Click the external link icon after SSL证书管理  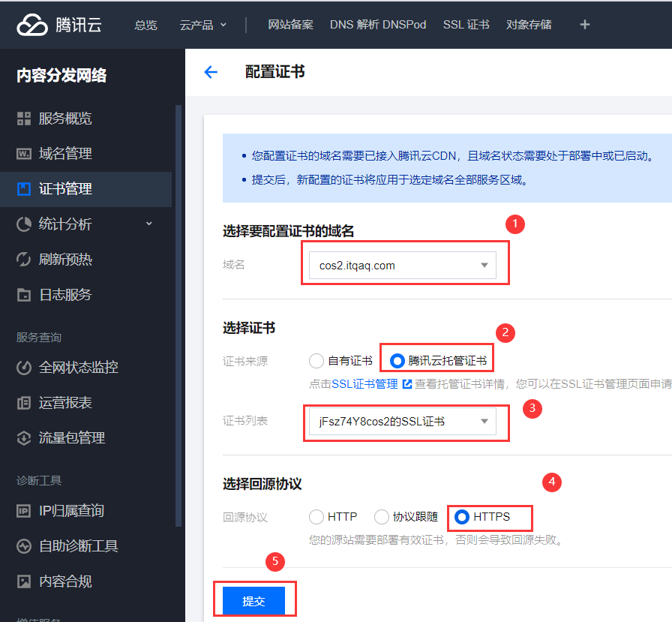pyautogui.click(x=407, y=384)
